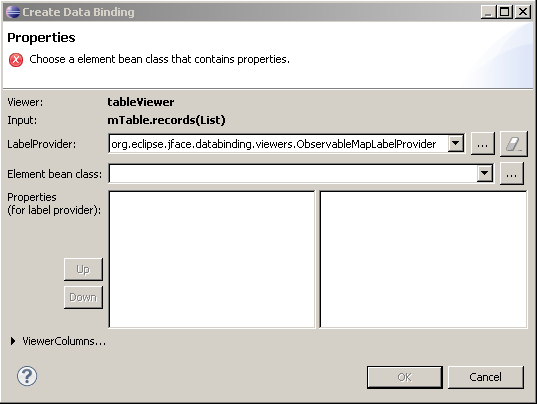Open the help question mark icon

pos(27,376)
